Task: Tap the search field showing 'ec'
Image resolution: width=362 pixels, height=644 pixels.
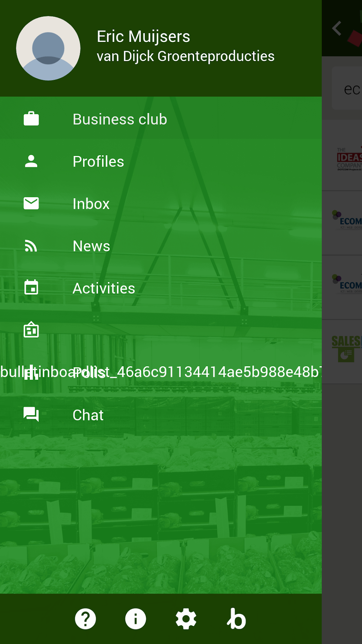Action: click(347, 88)
